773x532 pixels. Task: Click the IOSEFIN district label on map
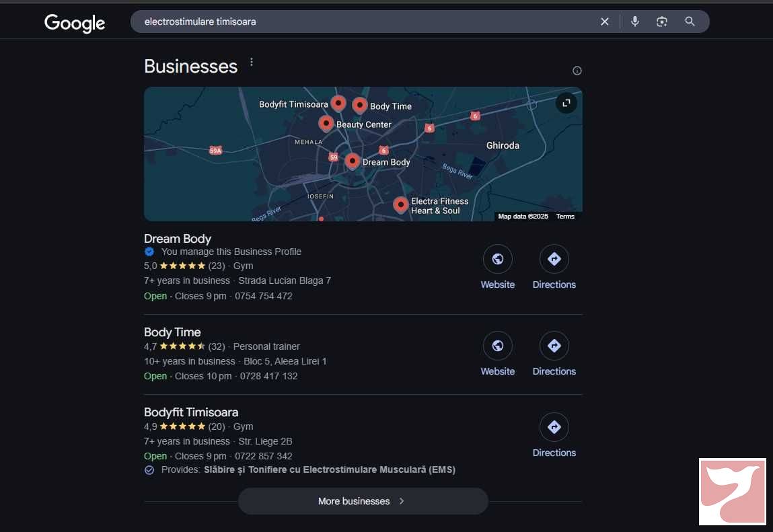point(320,196)
